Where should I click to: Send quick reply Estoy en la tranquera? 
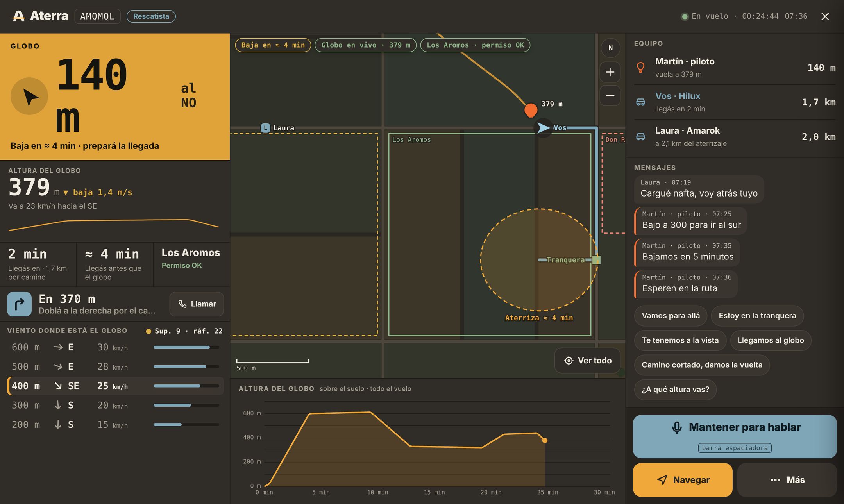pyautogui.click(x=757, y=316)
